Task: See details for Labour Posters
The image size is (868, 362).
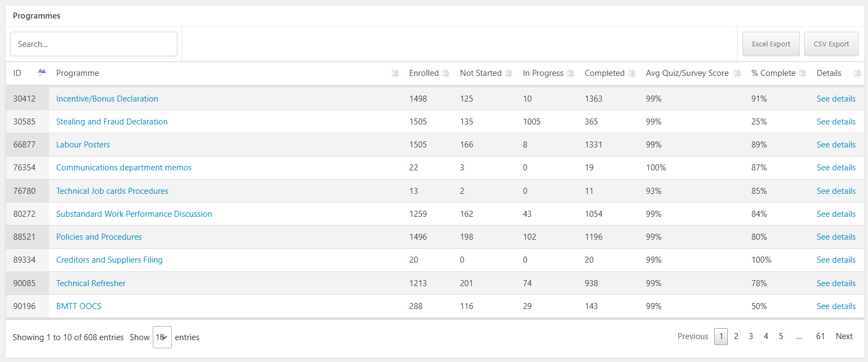Action: pos(836,145)
